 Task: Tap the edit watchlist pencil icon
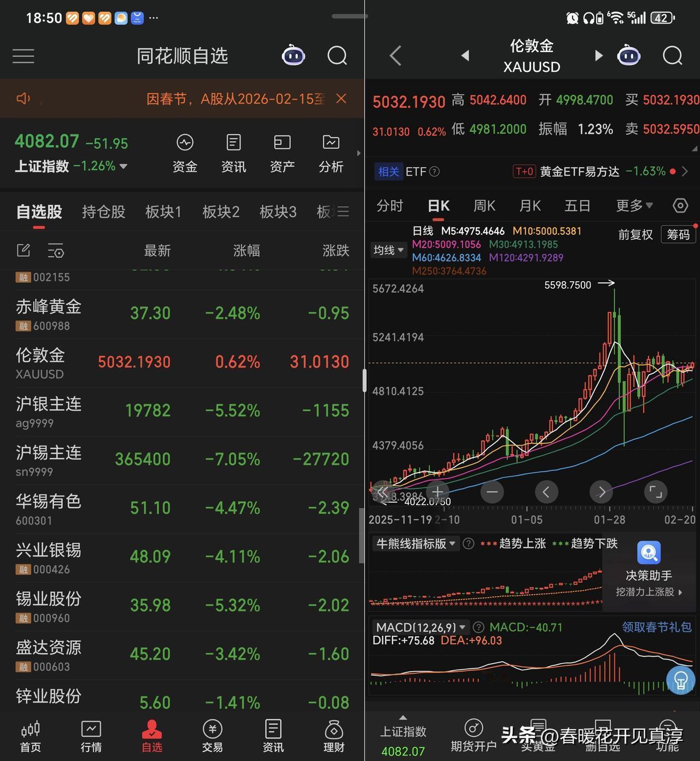point(24,251)
